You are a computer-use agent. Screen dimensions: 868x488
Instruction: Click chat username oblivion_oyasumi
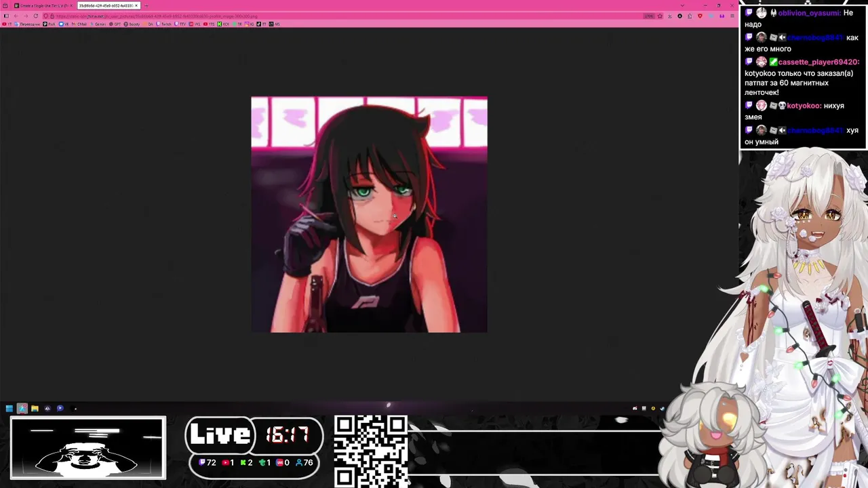(x=810, y=13)
